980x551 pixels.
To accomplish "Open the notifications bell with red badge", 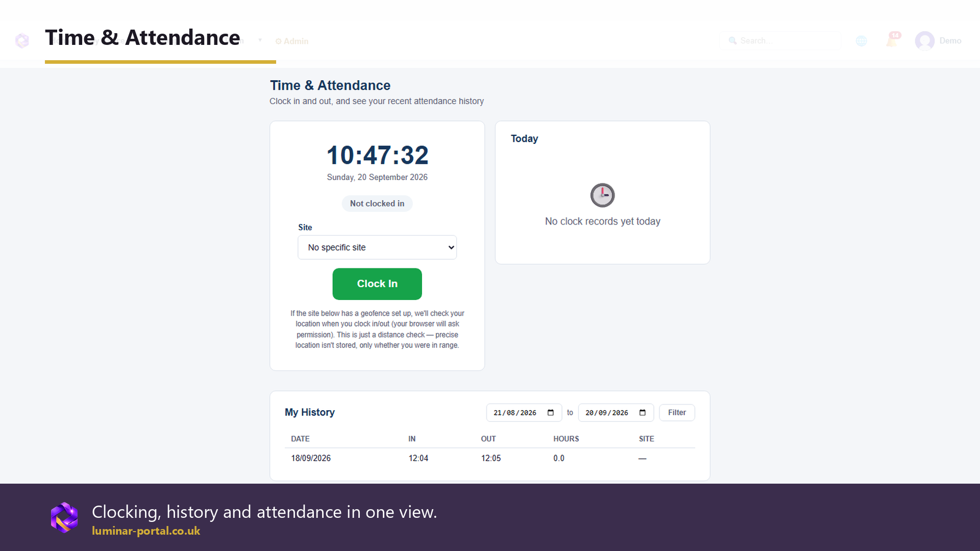I will (893, 40).
